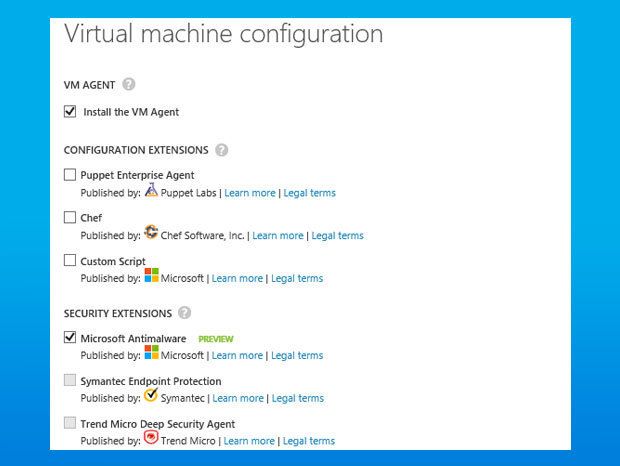
Task: Open Learn more under Microsoft Antimalware
Action: tap(237, 355)
